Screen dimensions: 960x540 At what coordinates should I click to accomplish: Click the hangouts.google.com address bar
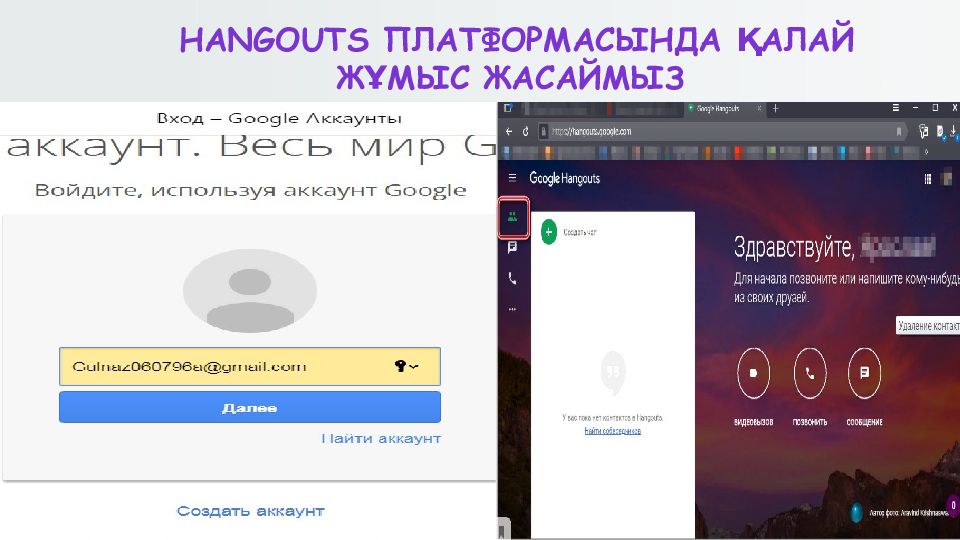coord(721,132)
